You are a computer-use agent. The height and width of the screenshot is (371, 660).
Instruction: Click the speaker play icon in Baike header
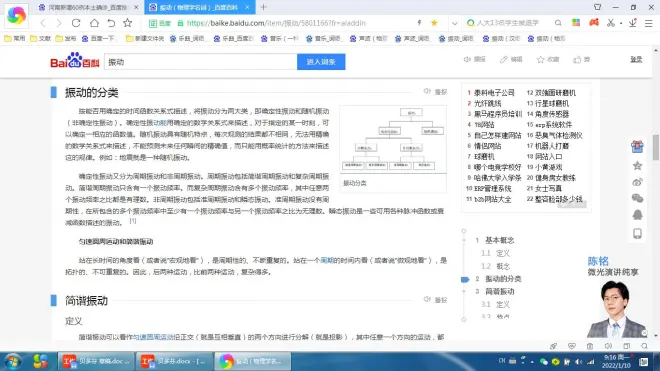(467, 59)
